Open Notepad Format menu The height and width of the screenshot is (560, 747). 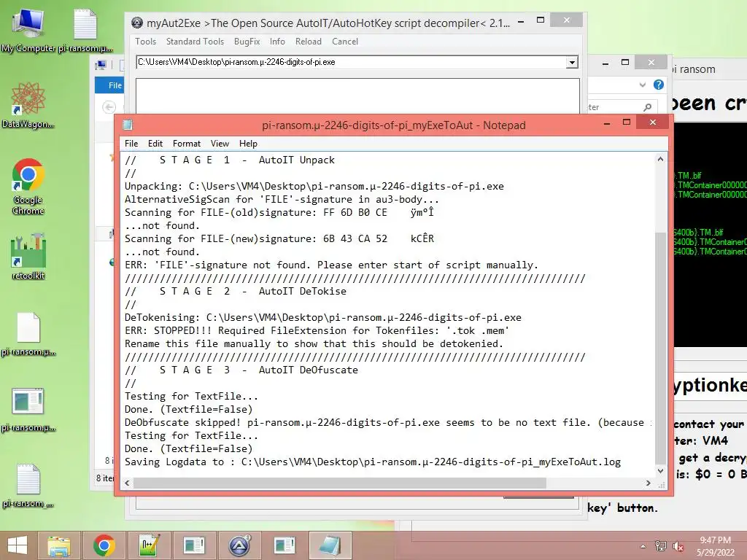point(186,144)
